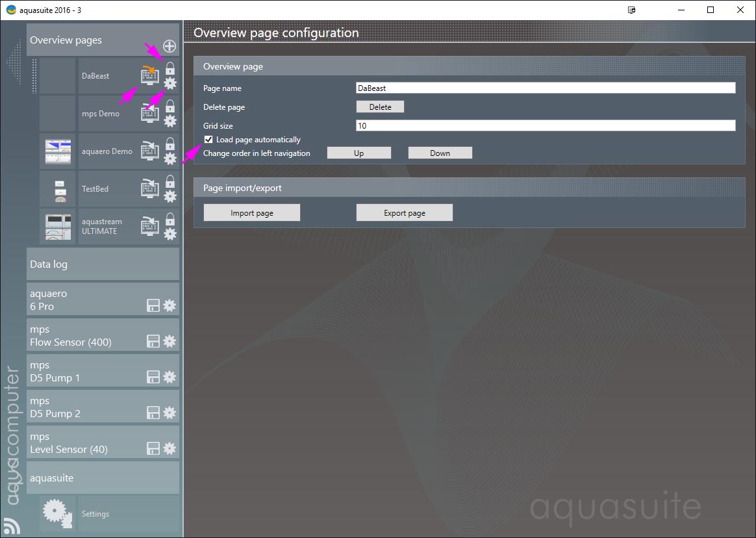
Task: Click the Export page button
Action: 404,213
